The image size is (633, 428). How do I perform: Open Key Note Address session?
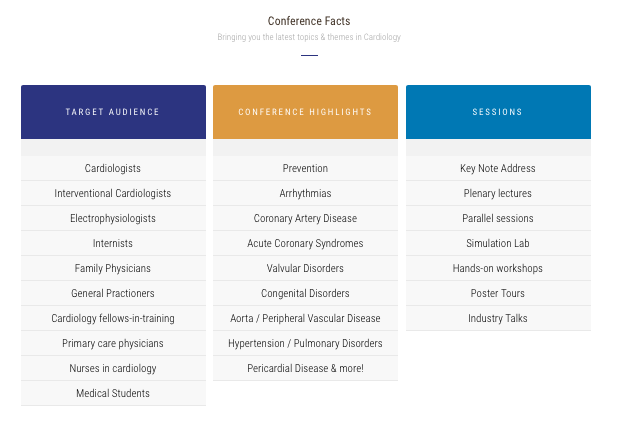coord(497,169)
